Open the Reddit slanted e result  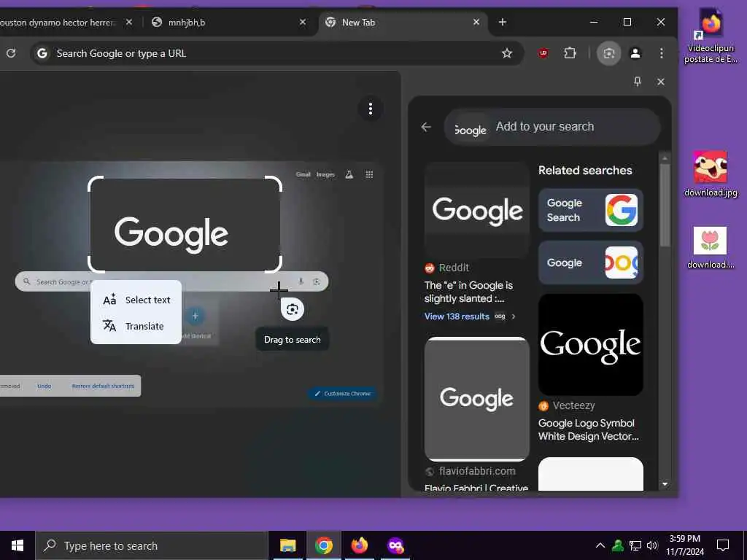pos(468,292)
